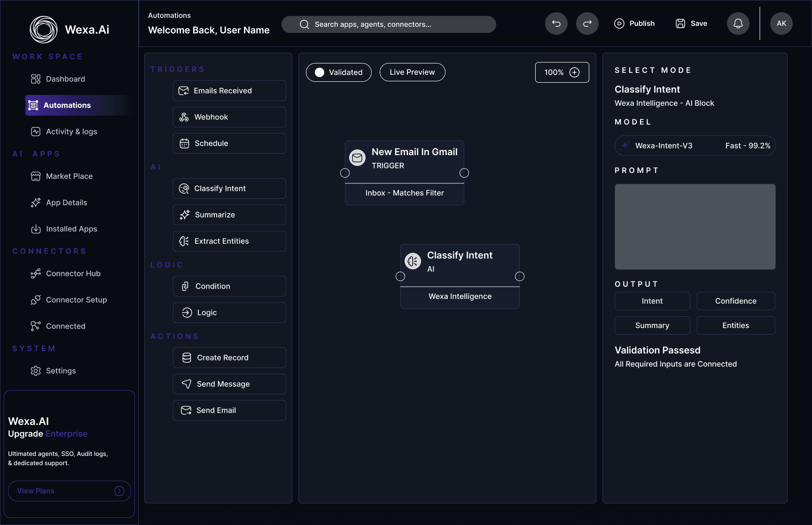This screenshot has height=525, width=812.
Task: Select the Confidence output
Action: click(x=736, y=301)
